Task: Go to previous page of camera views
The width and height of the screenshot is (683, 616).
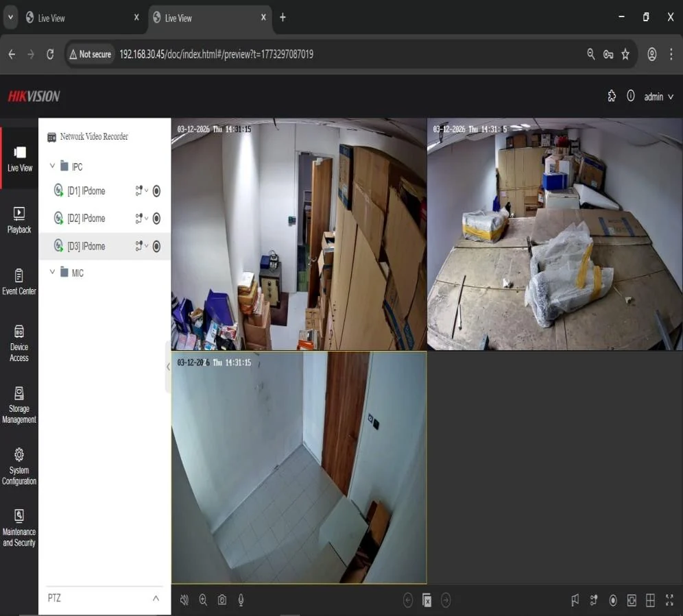Action: pos(408,600)
